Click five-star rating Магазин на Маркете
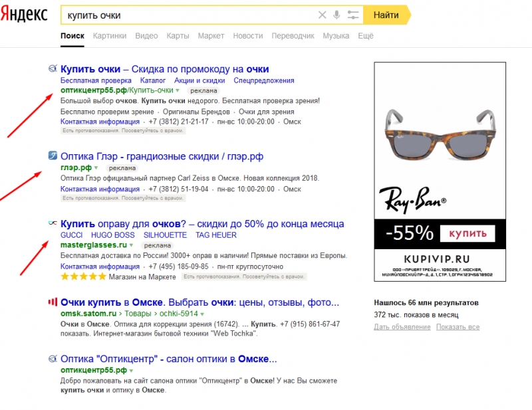Screen dimensions: 532x410 [x=83, y=276]
